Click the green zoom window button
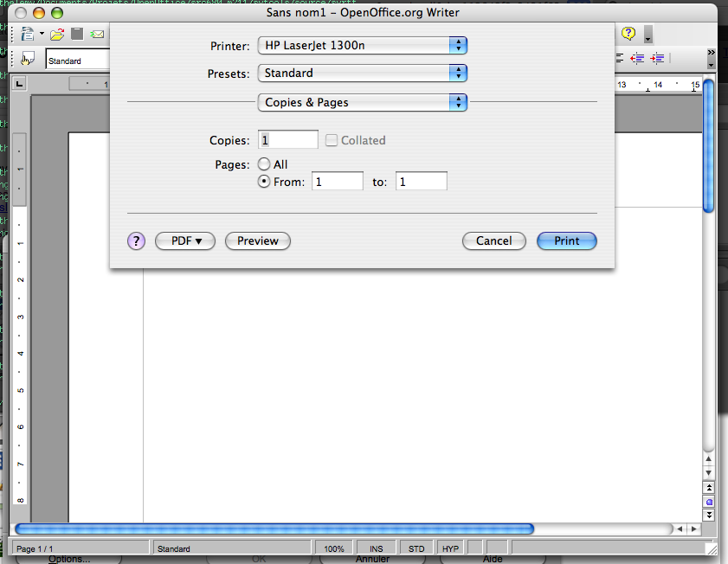The height and width of the screenshot is (564, 728). 57,12
